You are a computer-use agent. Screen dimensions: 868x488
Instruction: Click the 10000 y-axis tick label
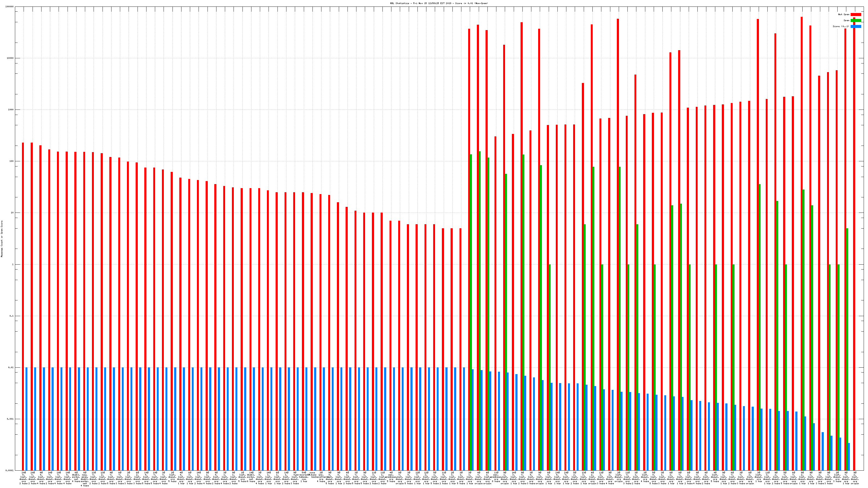(11, 58)
